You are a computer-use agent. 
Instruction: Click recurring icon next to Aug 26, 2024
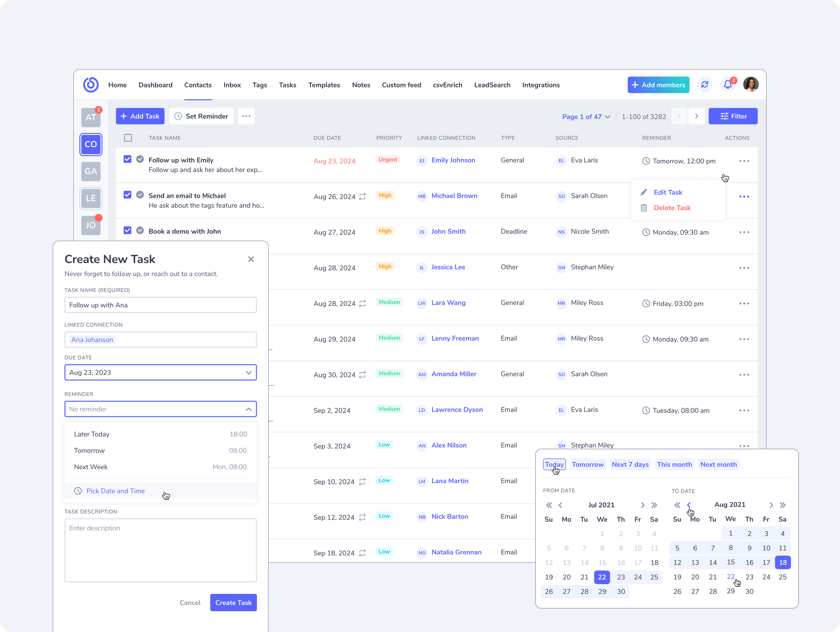(362, 196)
